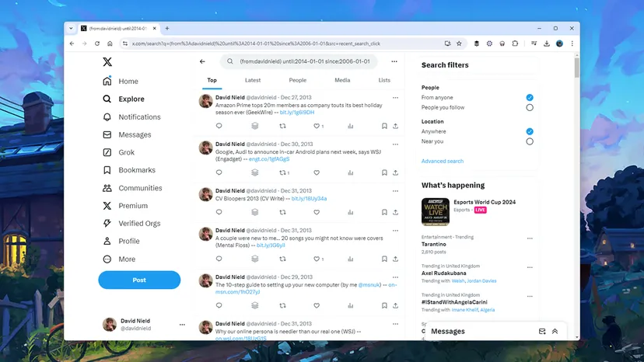
Task: Click the back arrow beside search box
Action: pos(202,61)
